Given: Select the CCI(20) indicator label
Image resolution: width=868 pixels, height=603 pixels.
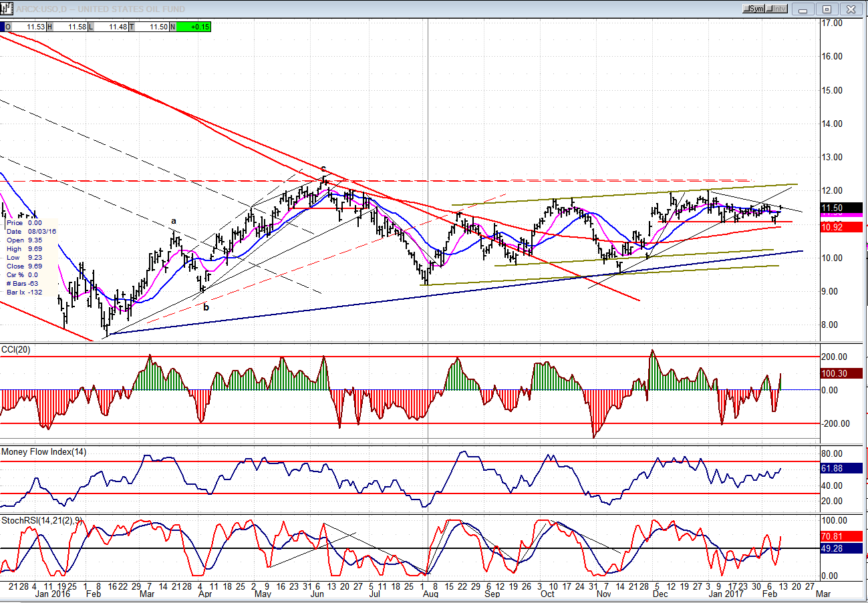Looking at the screenshot, I should point(17,350).
